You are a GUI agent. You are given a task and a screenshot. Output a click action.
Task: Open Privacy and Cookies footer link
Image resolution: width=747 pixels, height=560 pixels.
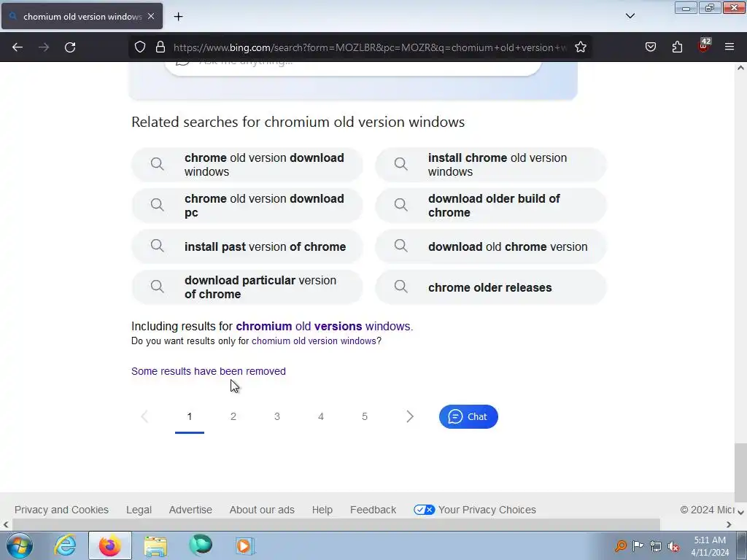(x=61, y=510)
